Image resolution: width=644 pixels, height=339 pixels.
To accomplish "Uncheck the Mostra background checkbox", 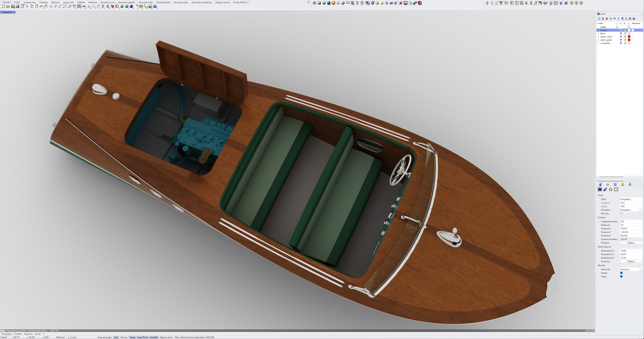I will click(621, 273).
